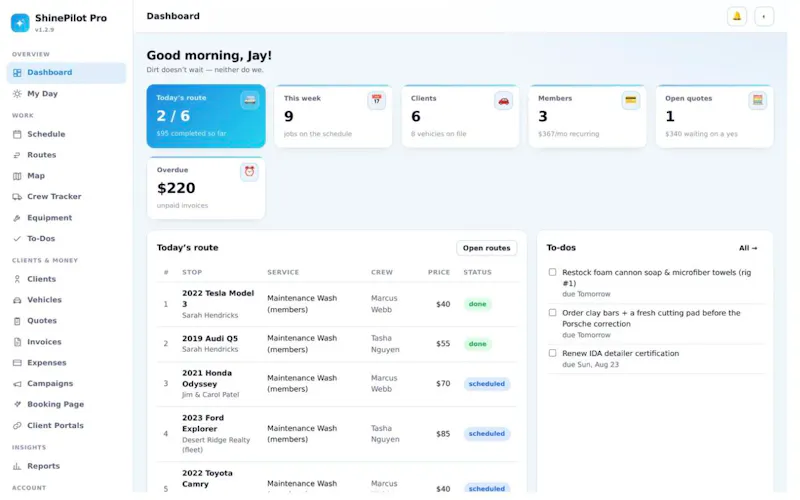Image resolution: width=800 pixels, height=500 pixels.
Task: Click the Equipment tool icon
Action: click(x=17, y=218)
